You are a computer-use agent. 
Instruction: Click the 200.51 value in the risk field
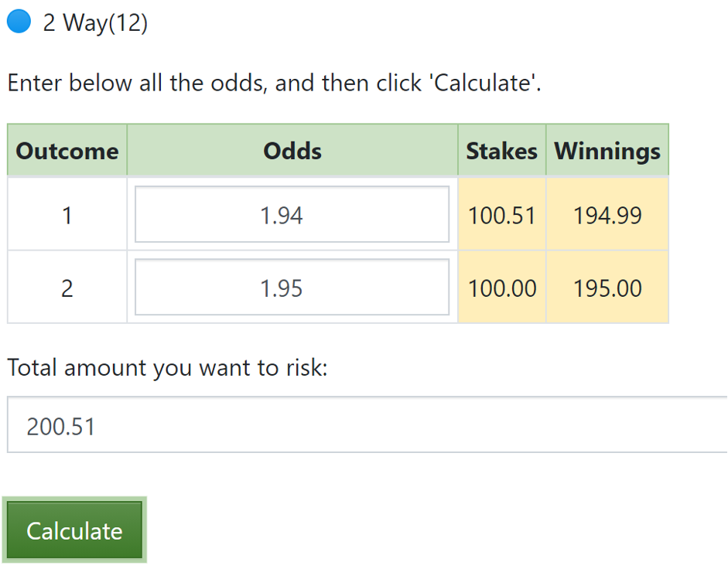click(61, 425)
